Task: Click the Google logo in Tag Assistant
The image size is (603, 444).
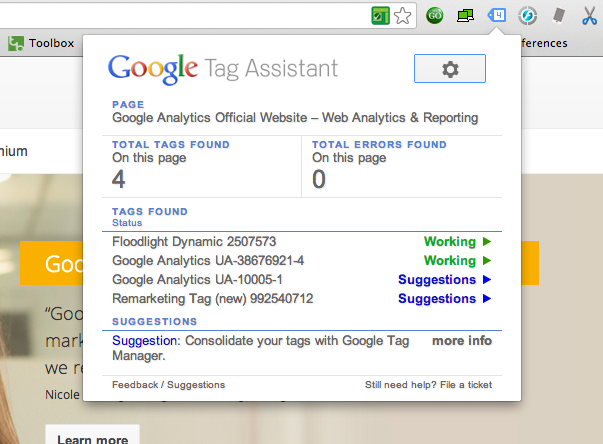Action: click(x=153, y=69)
